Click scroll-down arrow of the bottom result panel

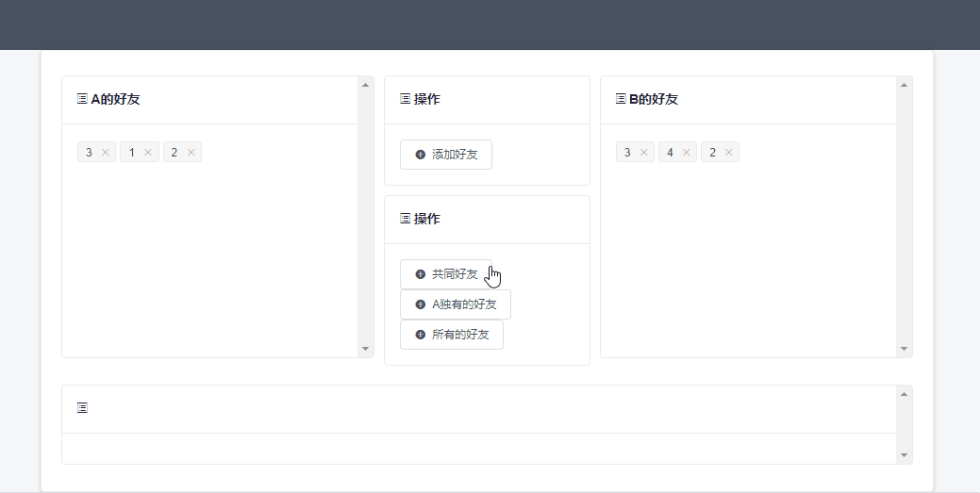[904, 455]
